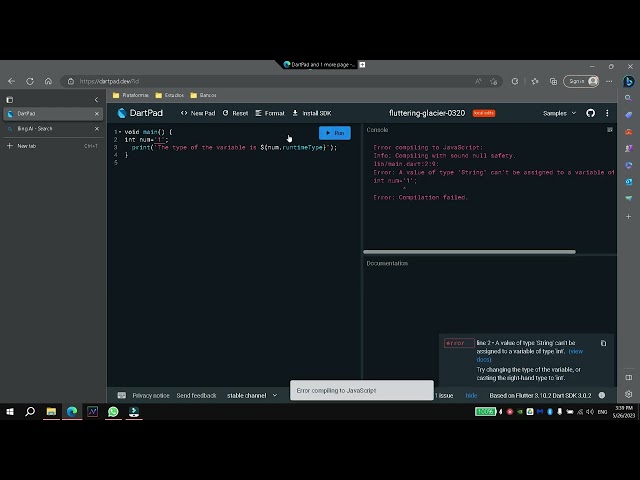Format the Dart code

click(x=270, y=113)
